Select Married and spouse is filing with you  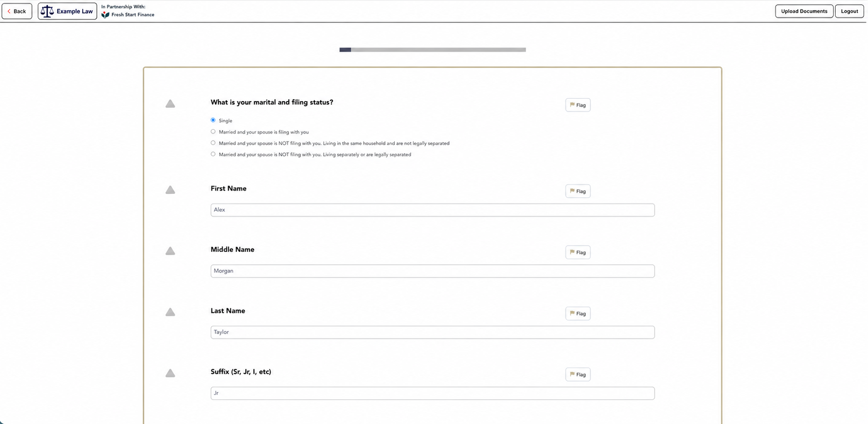pyautogui.click(x=213, y=132)
